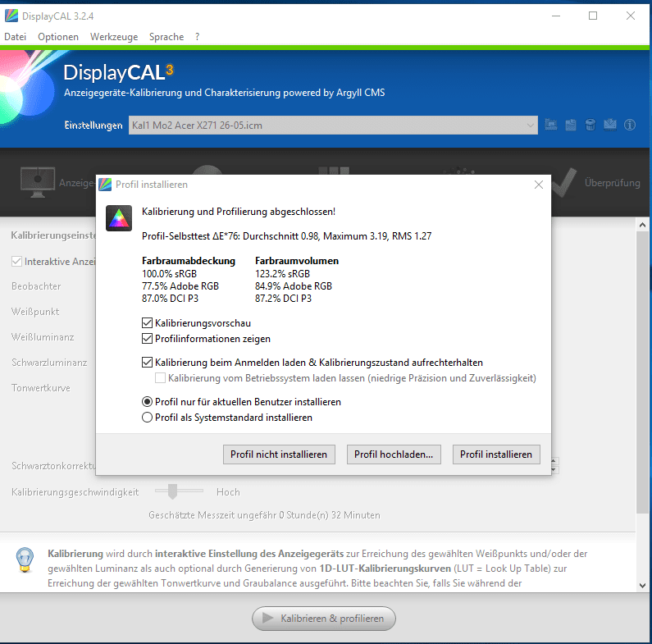The image size is (652, 644).
Task: Click the Farbraumabdeckung heading
Action: point(189,261)
